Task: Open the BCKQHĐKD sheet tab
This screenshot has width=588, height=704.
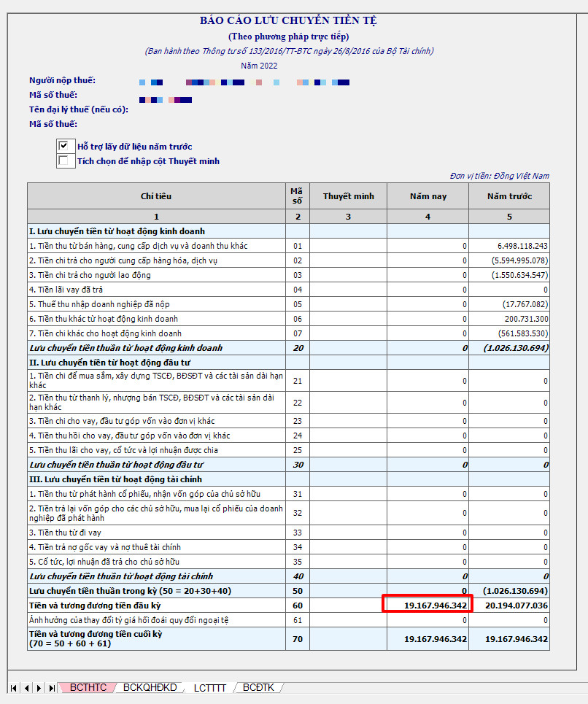Action: pyautogui.click(x=150, y=688)
